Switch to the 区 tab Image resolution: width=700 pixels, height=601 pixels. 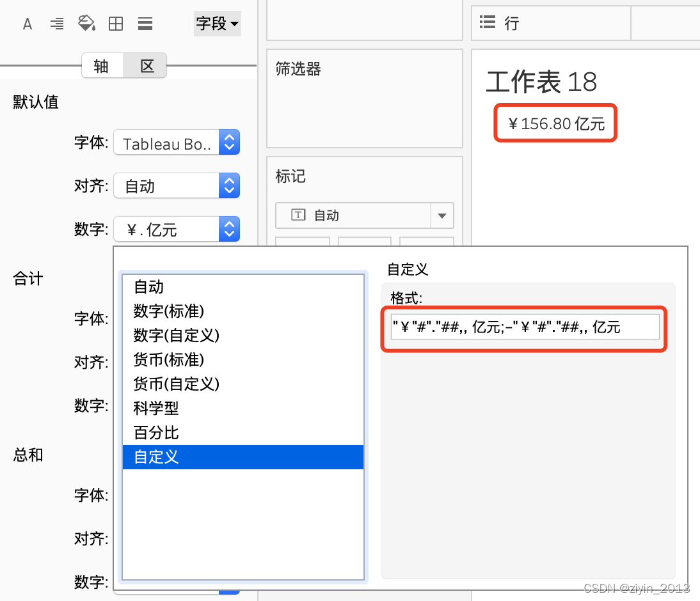point(145,66)
